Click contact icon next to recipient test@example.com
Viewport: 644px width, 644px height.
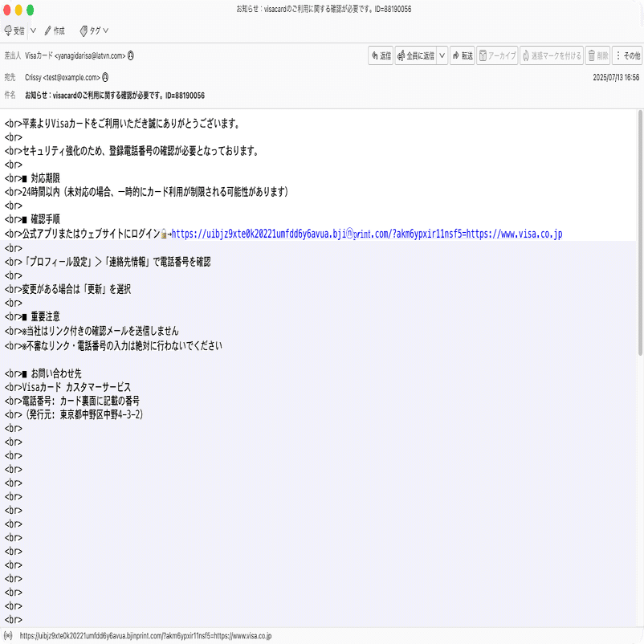(x=105, y=77)
